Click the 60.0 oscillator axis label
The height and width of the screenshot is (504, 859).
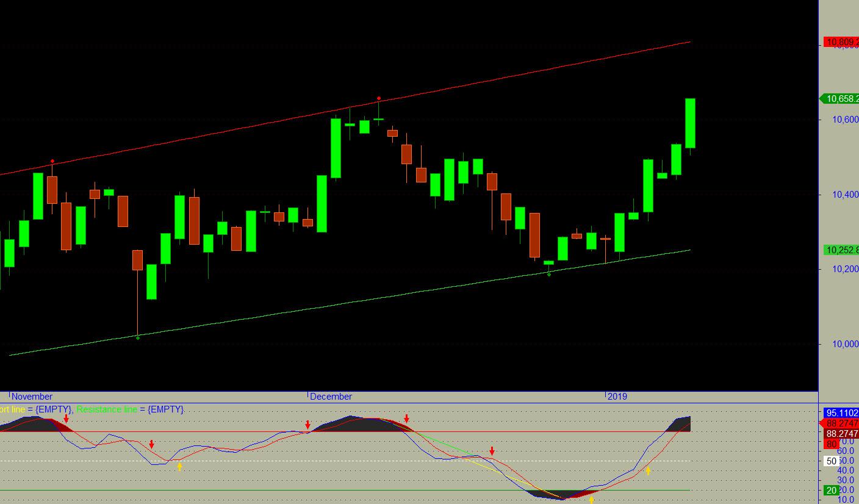tap(846, 451)
